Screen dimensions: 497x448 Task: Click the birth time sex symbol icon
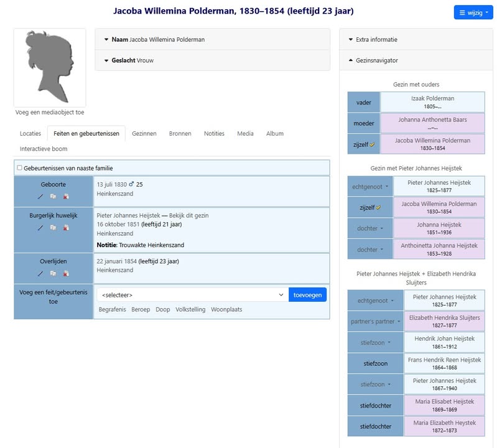click(131, 184)
